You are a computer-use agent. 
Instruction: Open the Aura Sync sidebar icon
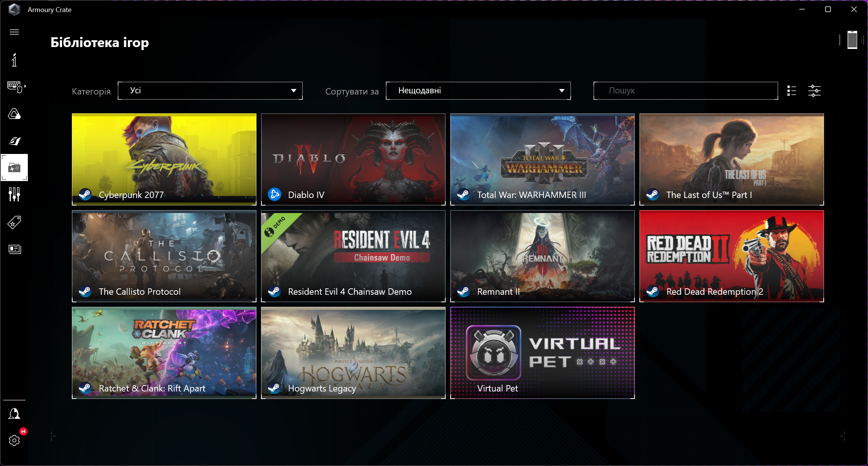[x=14, y=114]
